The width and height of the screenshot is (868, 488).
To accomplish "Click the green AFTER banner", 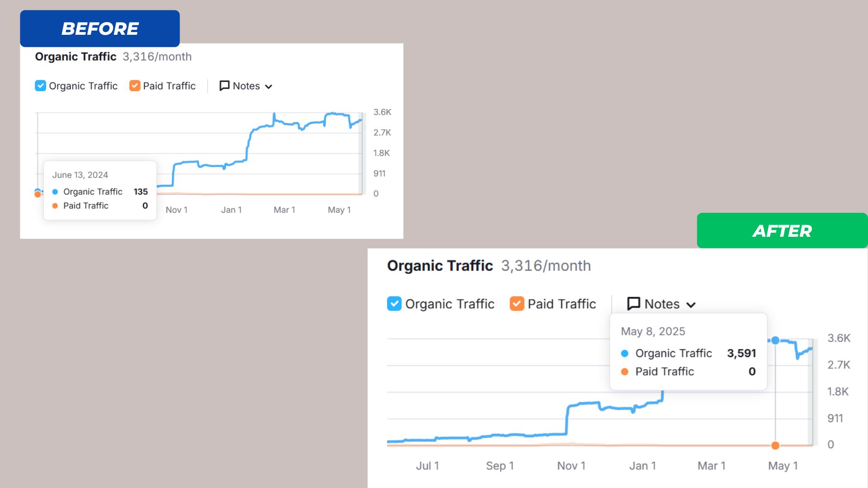I will tap(782, 231).
